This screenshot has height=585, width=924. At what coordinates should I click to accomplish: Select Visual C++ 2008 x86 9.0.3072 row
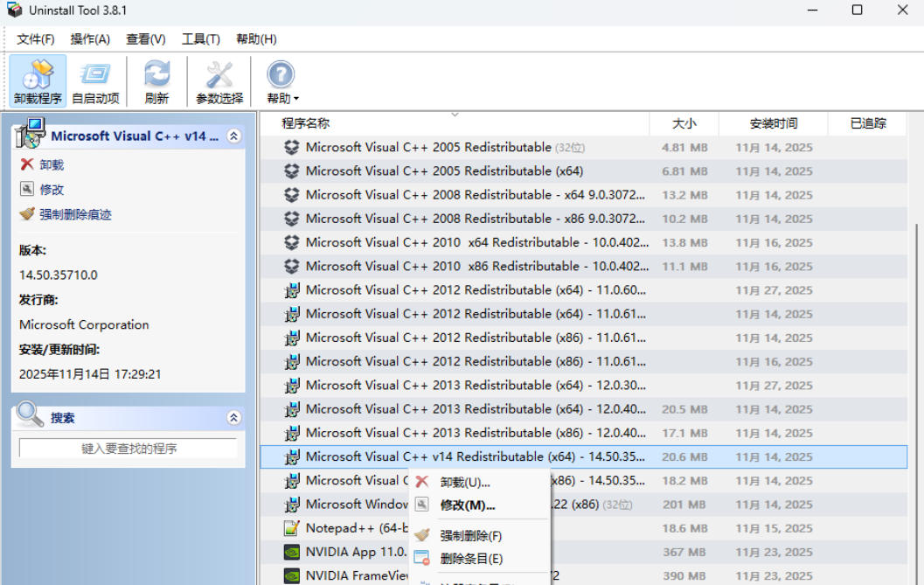pyautogui.click(x=583, y=219)
